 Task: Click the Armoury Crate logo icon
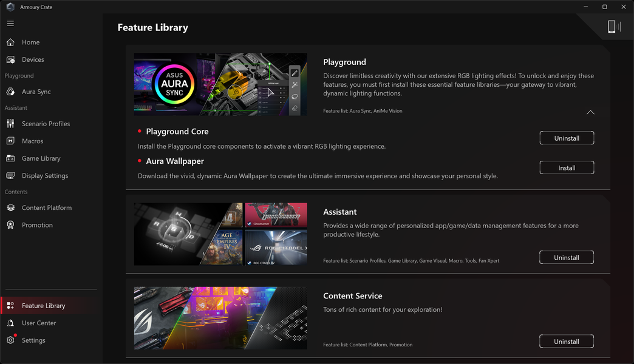tap(10, 7)
